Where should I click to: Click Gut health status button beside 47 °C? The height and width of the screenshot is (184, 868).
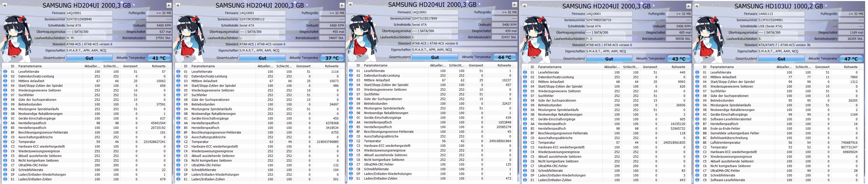pyautogui.click(x=781, y=59)
